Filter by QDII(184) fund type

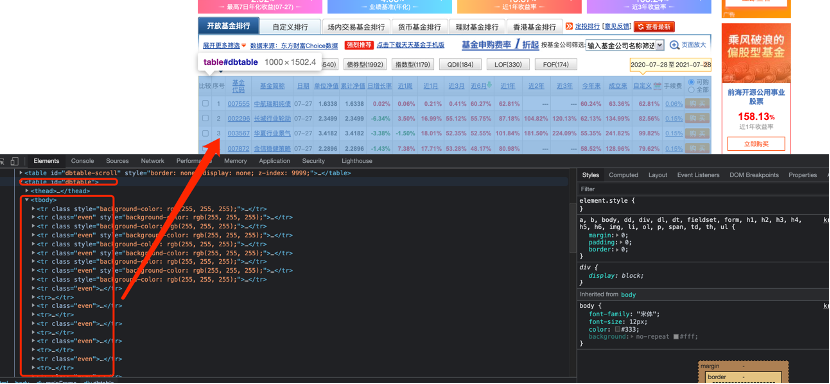[x=460, y=65]
